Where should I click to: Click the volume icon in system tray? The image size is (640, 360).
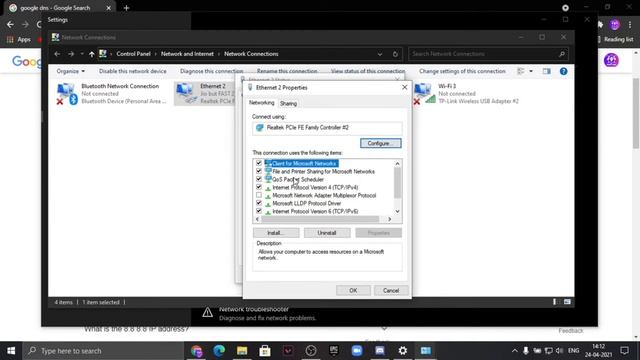[x=559, y=351]
